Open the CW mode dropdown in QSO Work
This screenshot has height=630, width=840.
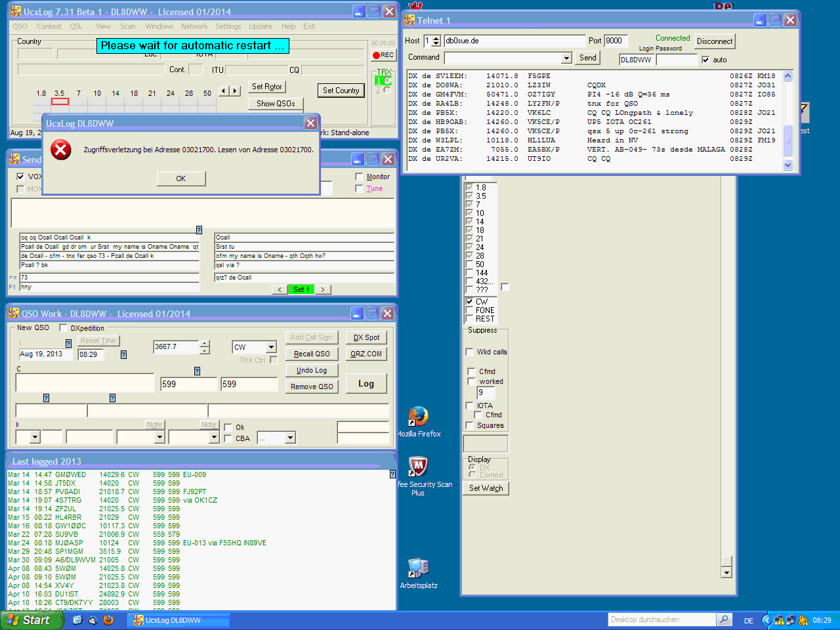(271, 347)
